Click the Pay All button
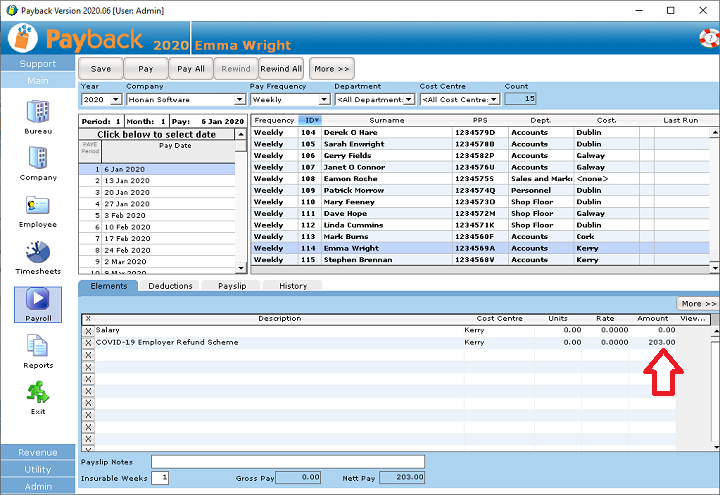This screenshot has width=720, height=495. [190, 69]
